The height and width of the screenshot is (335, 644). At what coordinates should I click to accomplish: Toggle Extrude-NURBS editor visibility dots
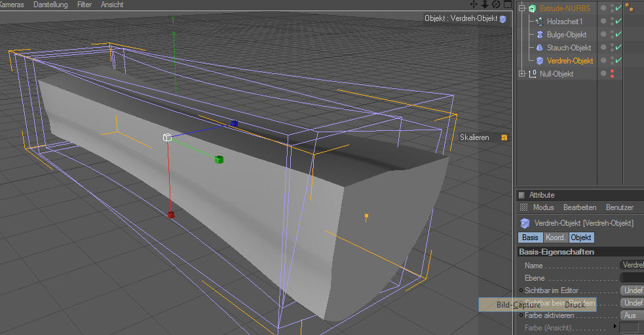[612, 9]
